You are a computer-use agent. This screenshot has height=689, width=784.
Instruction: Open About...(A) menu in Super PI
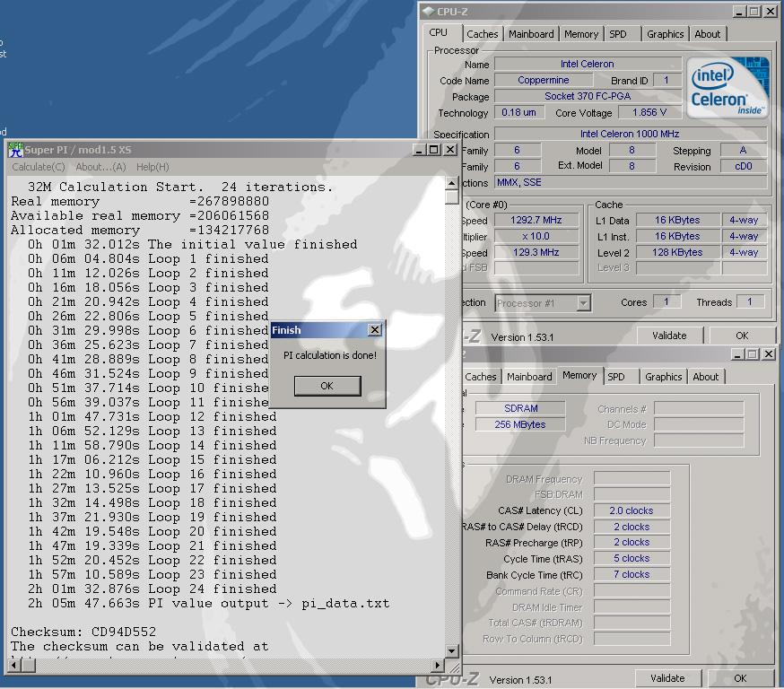(x=100, y=167)
